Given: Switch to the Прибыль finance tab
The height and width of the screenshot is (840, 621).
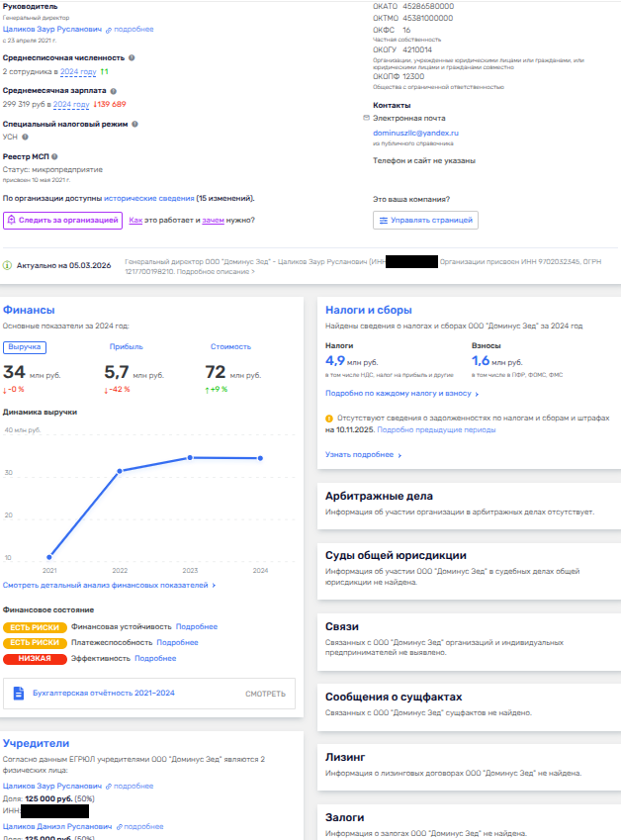Looking at the screenshot, I should pos(126,347).
